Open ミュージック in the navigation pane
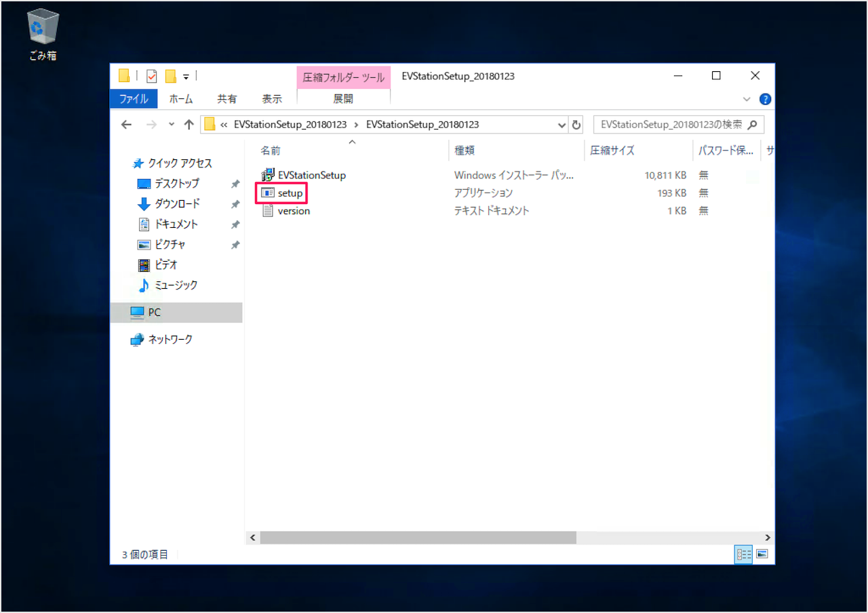868x613 pixels. click(x=167, y=285)
